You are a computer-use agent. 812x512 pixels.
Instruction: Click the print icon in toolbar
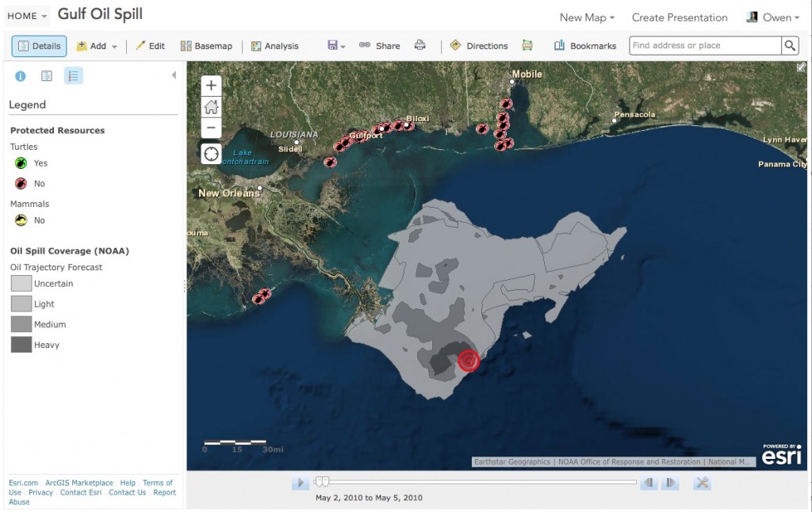(420, 45)
